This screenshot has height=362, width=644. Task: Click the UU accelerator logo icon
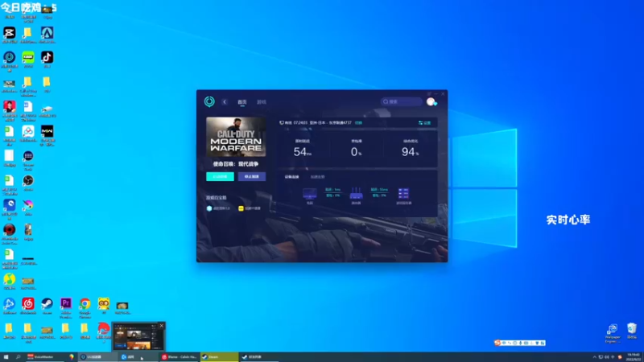(x=209, y=101)
